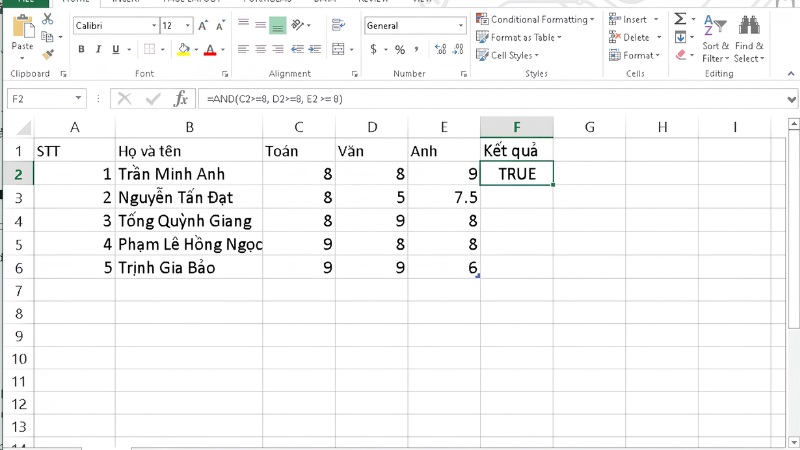
Task: Center text horizontally in the cell
Action: pos(260,49)
